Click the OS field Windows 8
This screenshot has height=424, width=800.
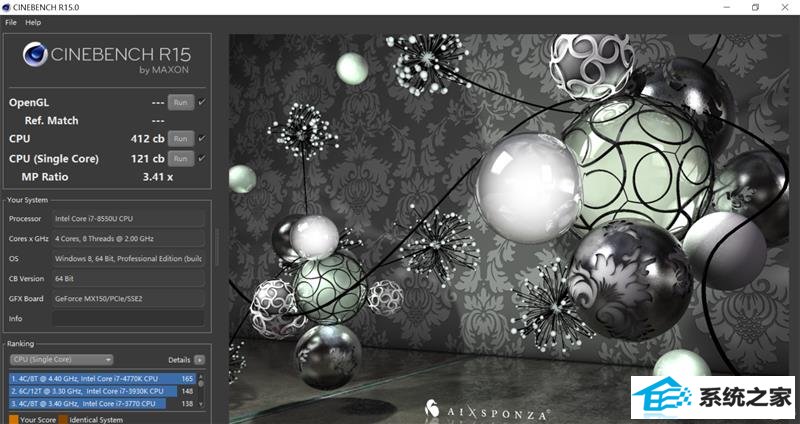(129, 259)
